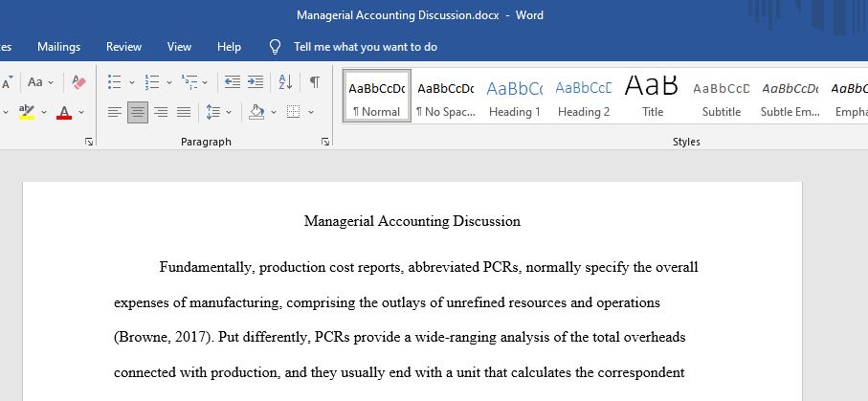The width and height of the screenshot is (868, 401).
Task: Apply the Heading 1 style
Action: tap(514, 95)
